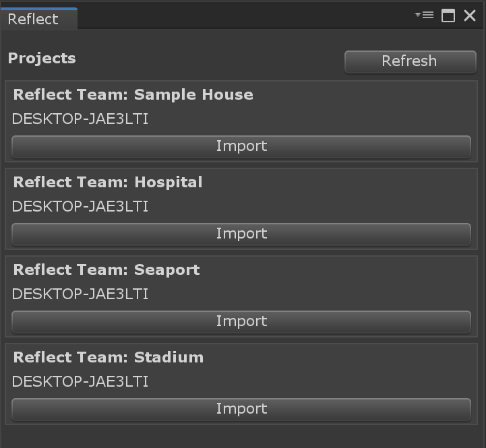The image size is (486, 448).
Task: Click DESKTOP-JAE3LTI under Sample House
Action: (80, 119)
